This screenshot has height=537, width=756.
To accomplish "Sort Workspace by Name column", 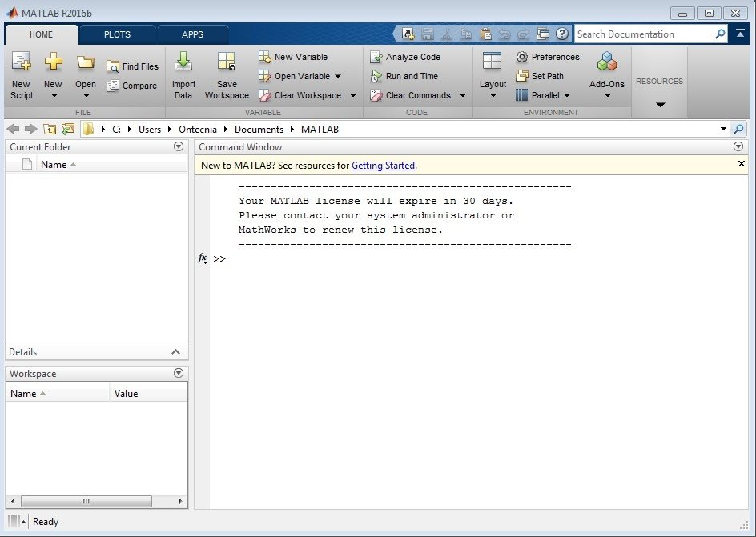I will (58, 394).
